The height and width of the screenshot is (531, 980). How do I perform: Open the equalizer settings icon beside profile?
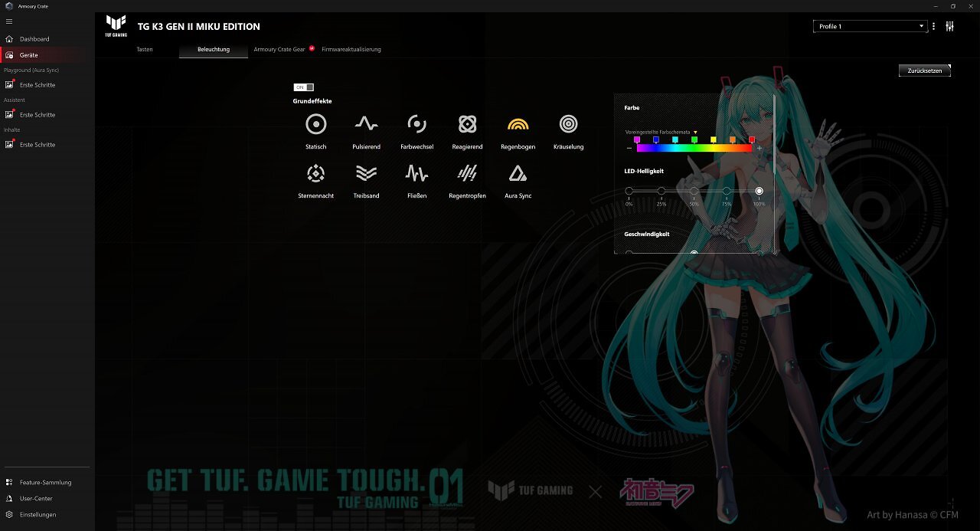[x=949, y=26]
